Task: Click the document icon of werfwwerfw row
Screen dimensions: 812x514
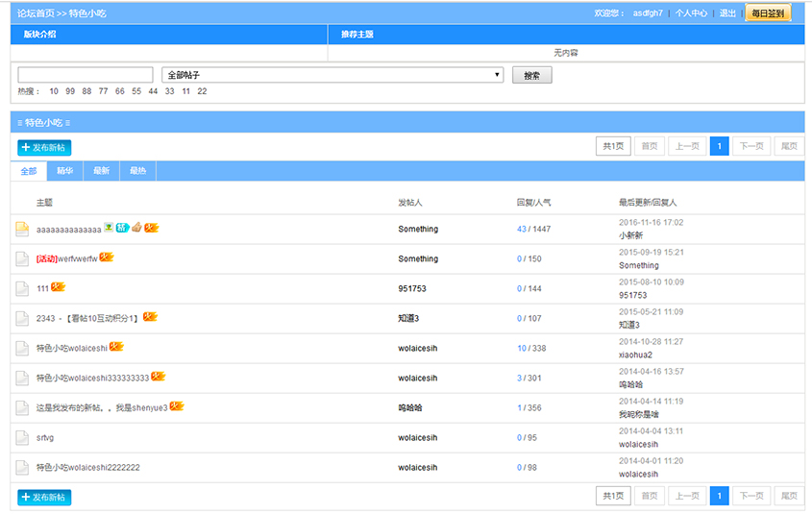Action: pyautogui.click(x=22, y=258)
